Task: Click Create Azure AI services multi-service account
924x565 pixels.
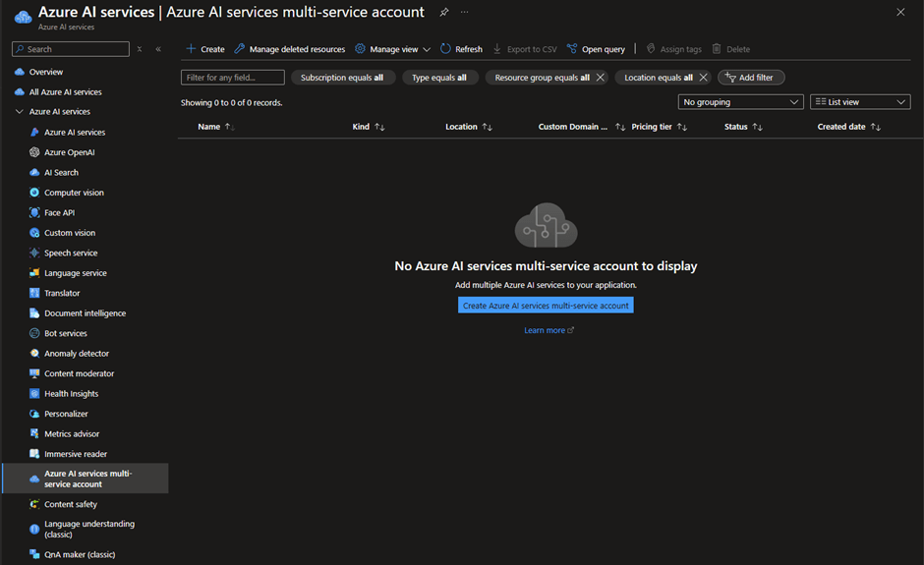Action: (546, 306)
